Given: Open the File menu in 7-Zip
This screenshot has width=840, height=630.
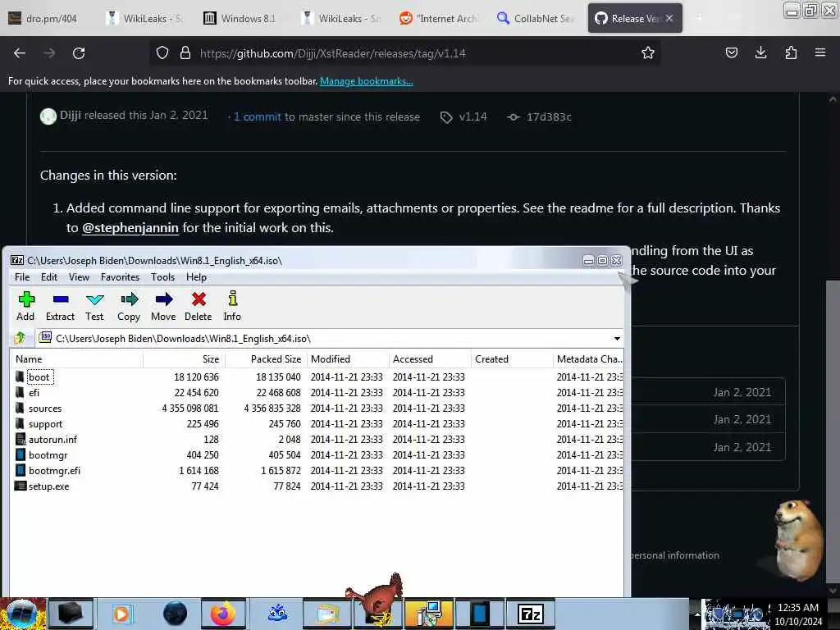Looking at the screenshot, I should (x=22, y=277).
